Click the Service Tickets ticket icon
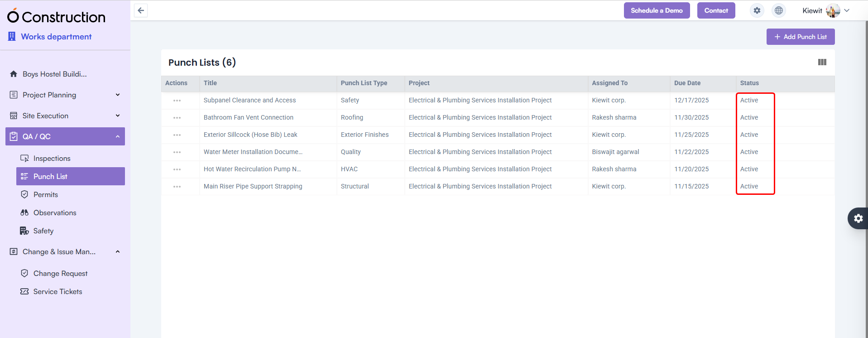The image size is (868, 338). (x=24, y=291)
